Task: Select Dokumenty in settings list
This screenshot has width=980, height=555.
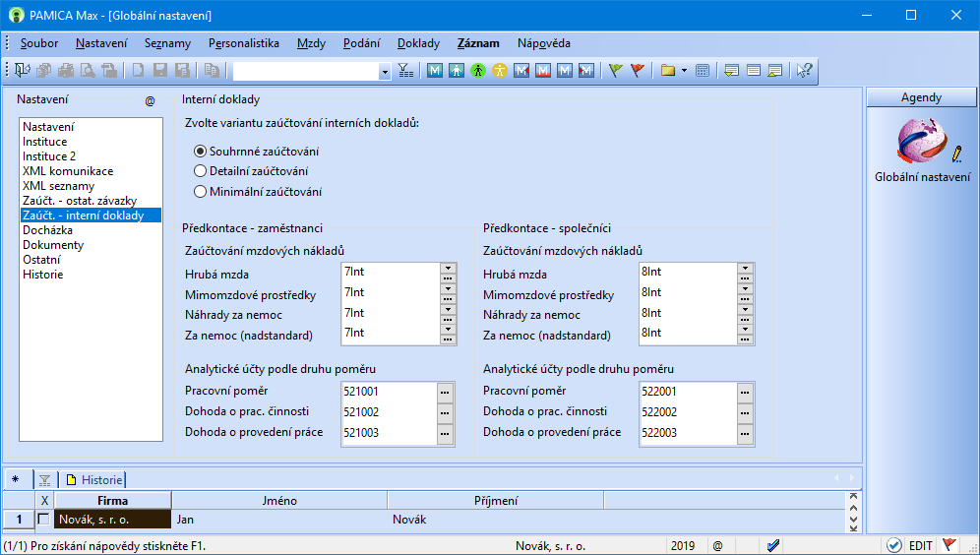Action: pyautogui.click(x=53, y=245)
